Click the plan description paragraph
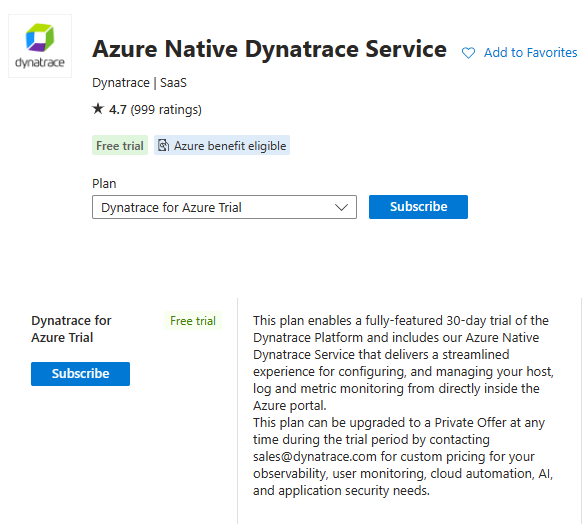This screenshot has height=524, width=583. pos(403,405)
